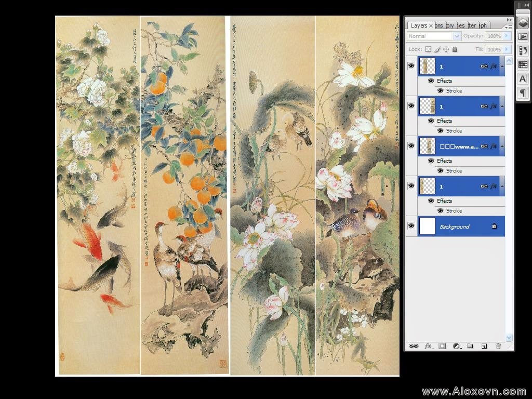Create a new group folder
Screen dimensions: 532x399
tap(470, 345)
